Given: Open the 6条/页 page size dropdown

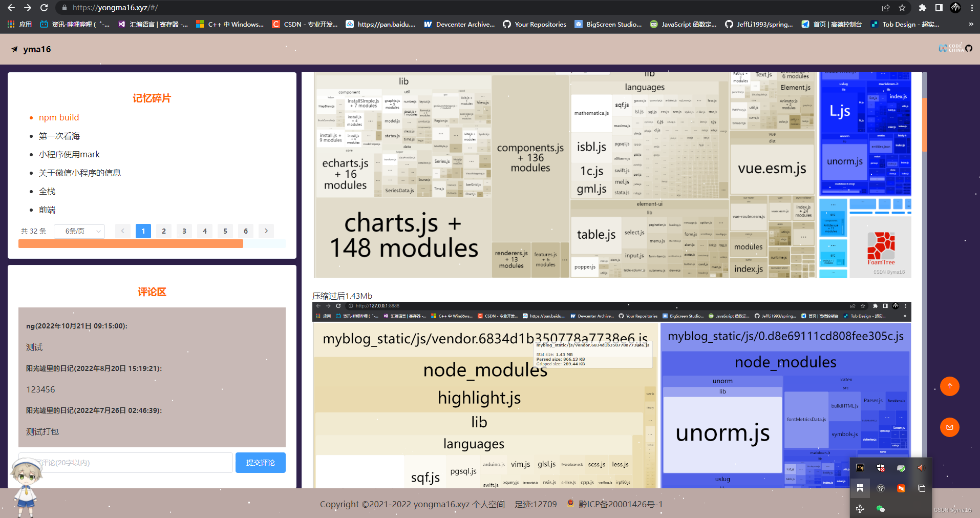Looking at the screenshot, I should click(79, 231).
